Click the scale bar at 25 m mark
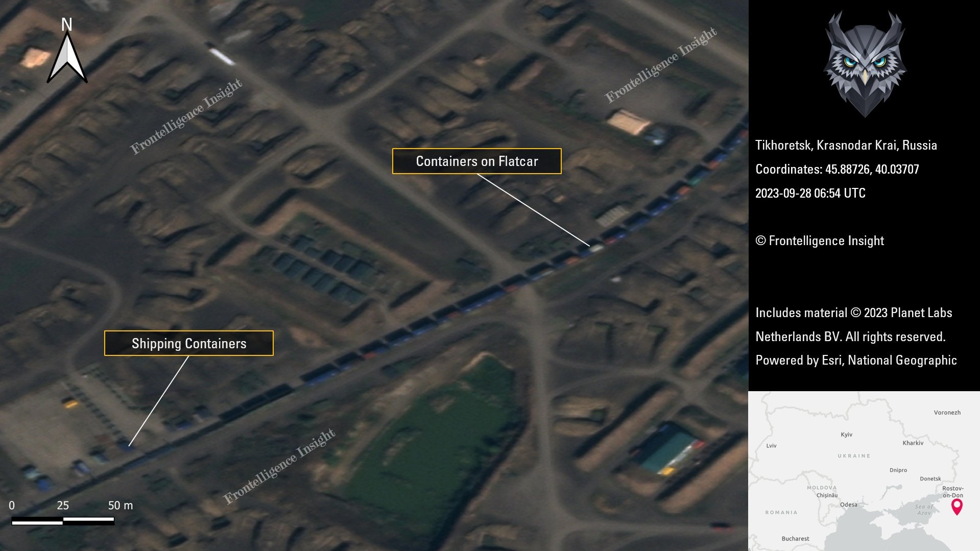The width and height of the screenshot is (980, 551). click(x=63, y=521)
